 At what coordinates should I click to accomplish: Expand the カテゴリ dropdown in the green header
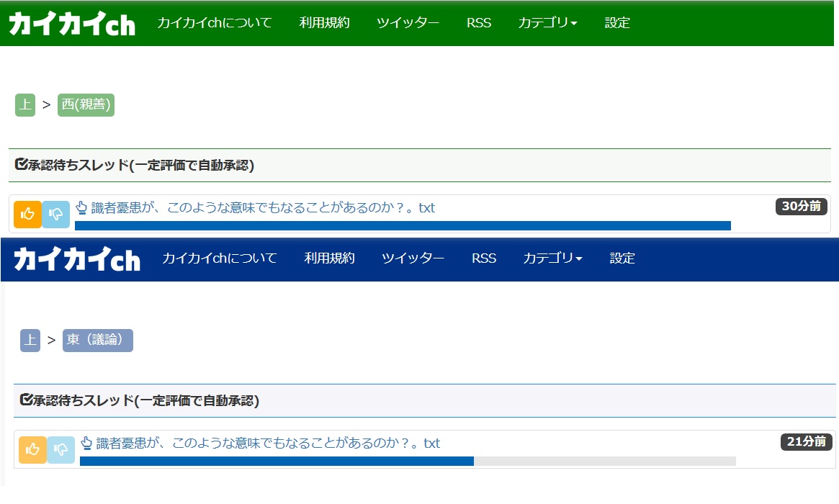[x=547, y=23]
